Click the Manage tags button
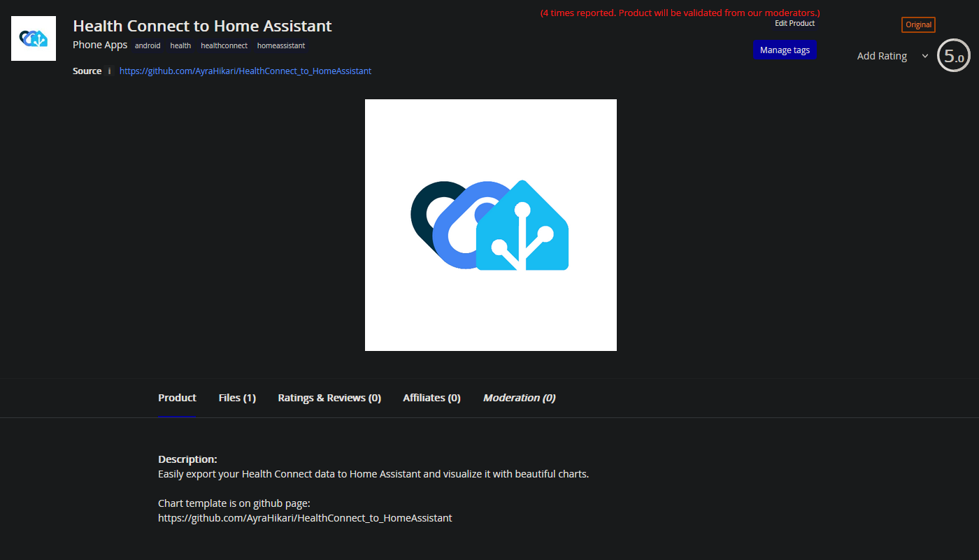 pyautogui.click(x=785, y=50)
